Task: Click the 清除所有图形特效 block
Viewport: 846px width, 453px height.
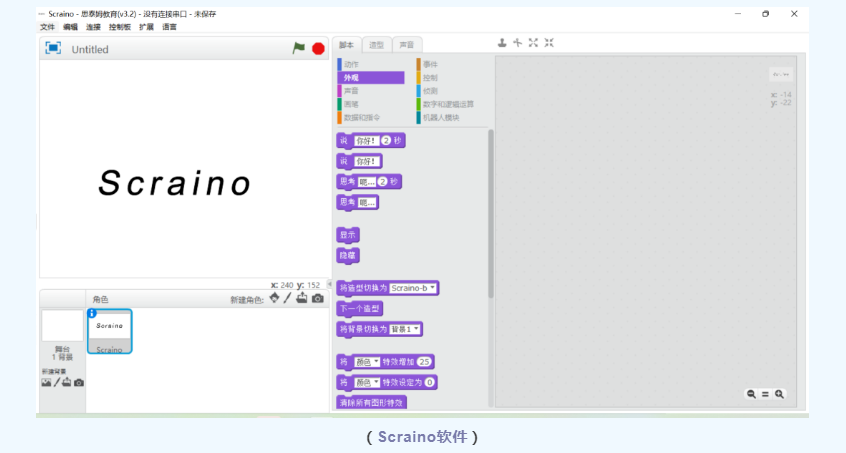Action: click(371, 402)
